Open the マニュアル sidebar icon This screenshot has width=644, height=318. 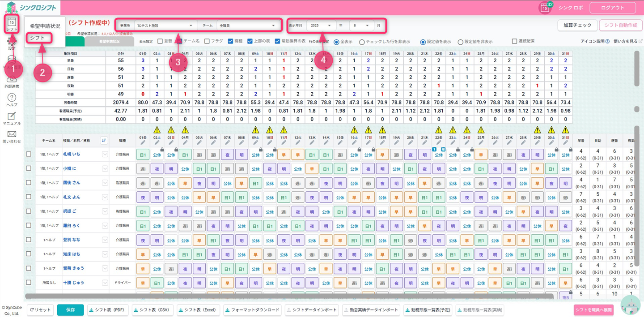(x=12, y=119)
